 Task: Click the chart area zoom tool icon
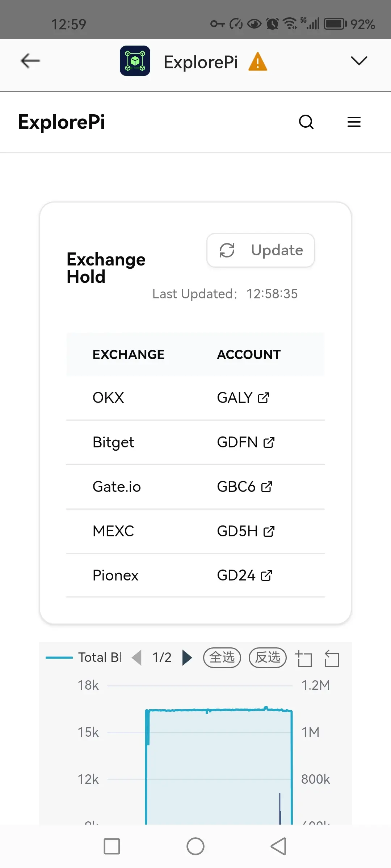coord(303,658)
